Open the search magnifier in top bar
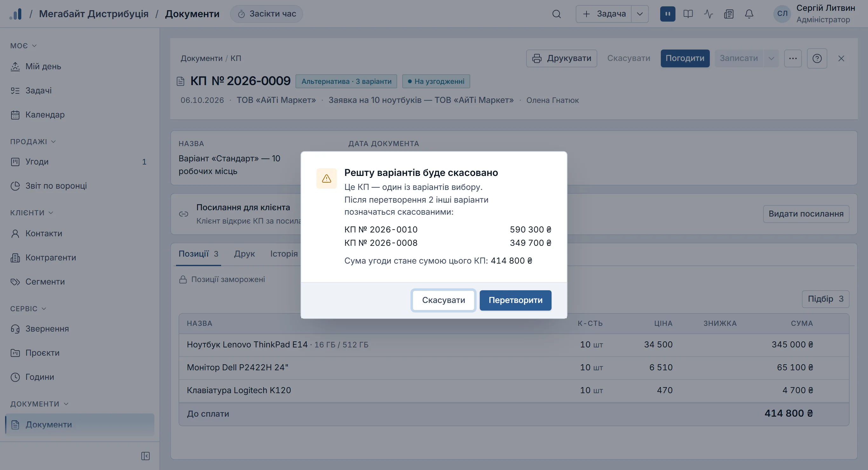Image resolution: width=868 pixels, height=470 pixels. coord(556,14)
